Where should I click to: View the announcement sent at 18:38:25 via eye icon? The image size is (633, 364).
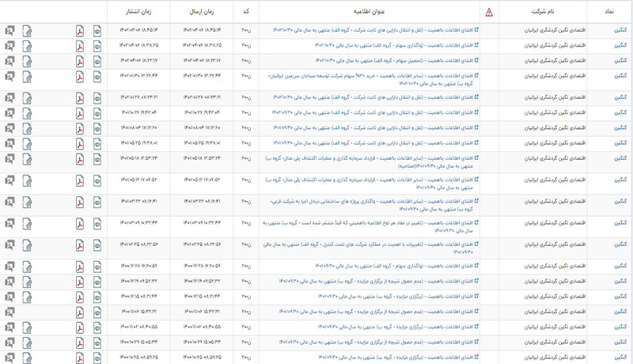pos(97,45)
